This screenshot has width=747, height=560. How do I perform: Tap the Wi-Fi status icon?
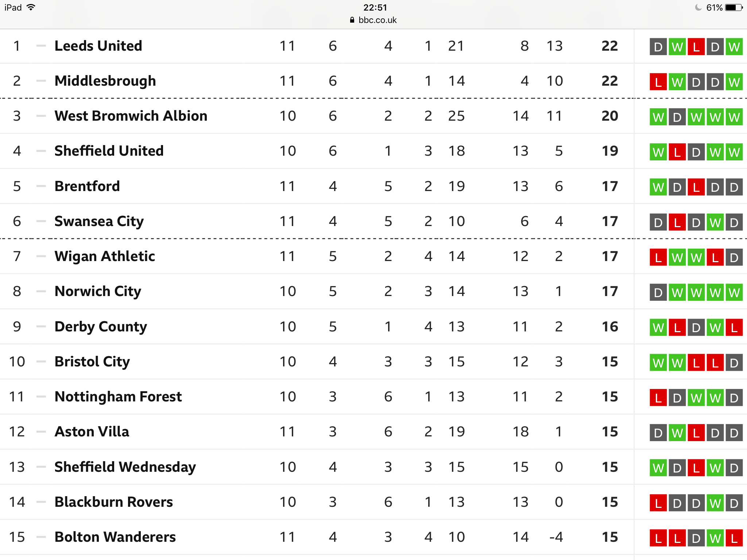coord(31,7)
